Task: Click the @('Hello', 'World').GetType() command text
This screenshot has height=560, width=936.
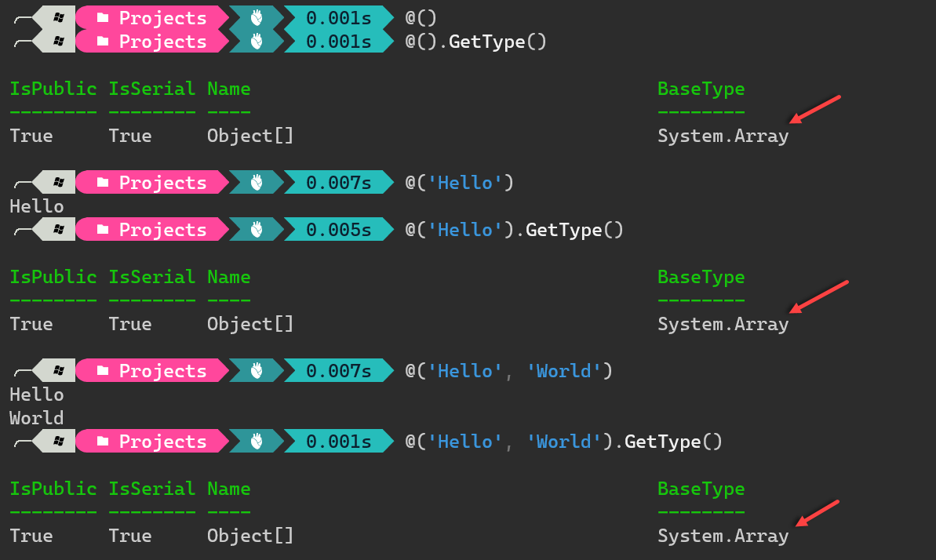Action: [x=563, y=442]
